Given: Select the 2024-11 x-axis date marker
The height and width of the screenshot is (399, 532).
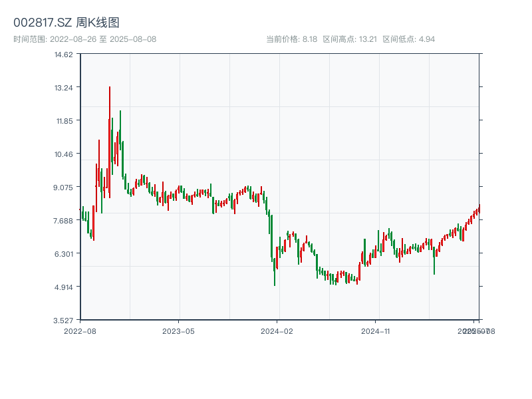Looking at the screenshot, I should pos(376,331).
